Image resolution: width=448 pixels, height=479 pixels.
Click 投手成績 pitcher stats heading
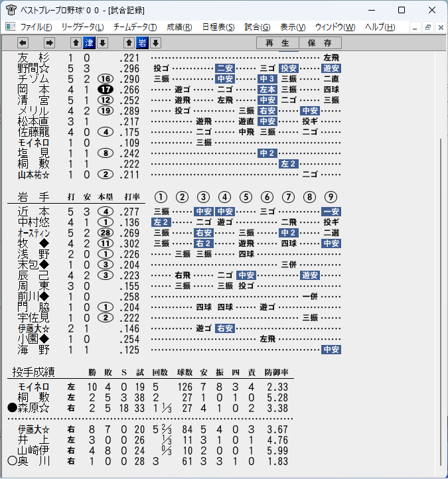point(34,372)
